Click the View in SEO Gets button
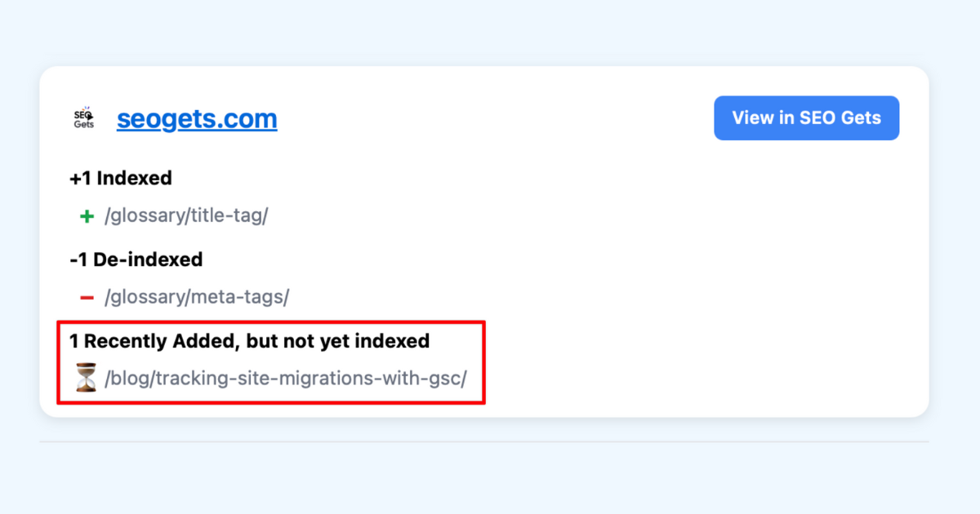980x514 pixels. pos(806,117)
